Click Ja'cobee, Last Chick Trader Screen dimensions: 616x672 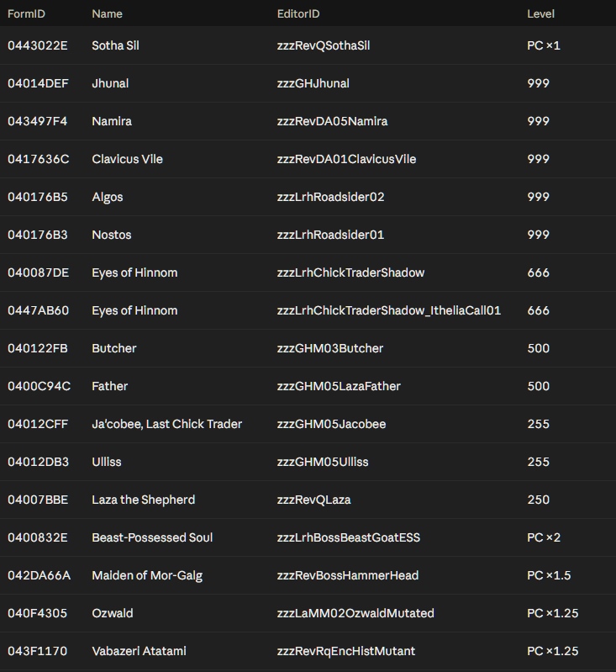[167, 424]
